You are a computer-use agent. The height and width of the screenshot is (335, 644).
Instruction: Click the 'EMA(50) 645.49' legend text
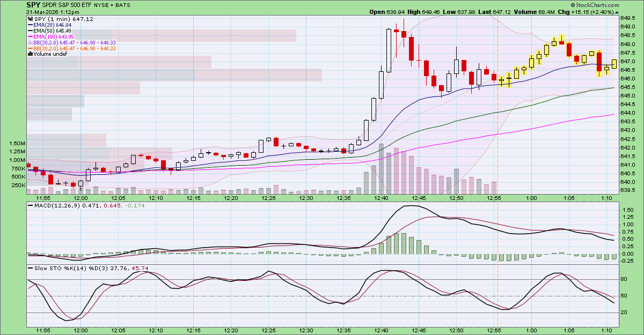53,31
